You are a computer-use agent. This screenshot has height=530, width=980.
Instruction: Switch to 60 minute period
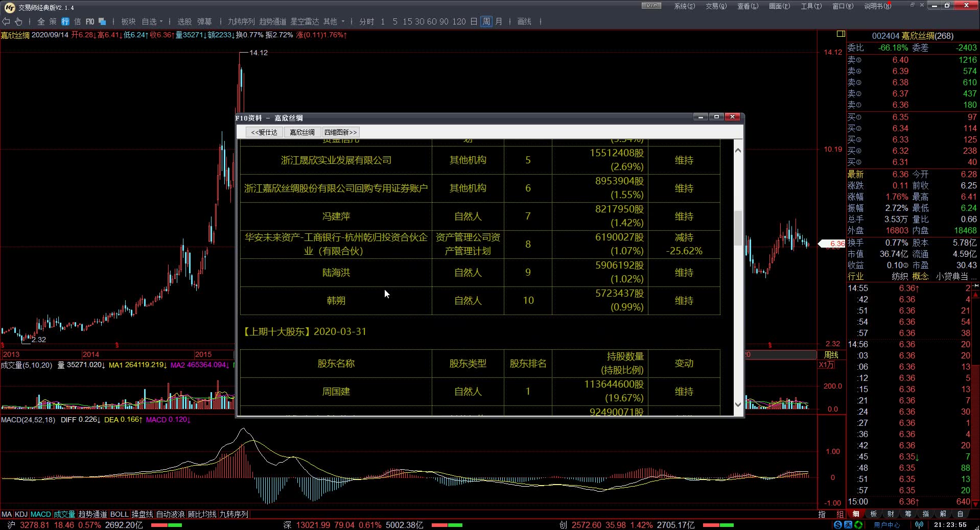pos(432,21)
